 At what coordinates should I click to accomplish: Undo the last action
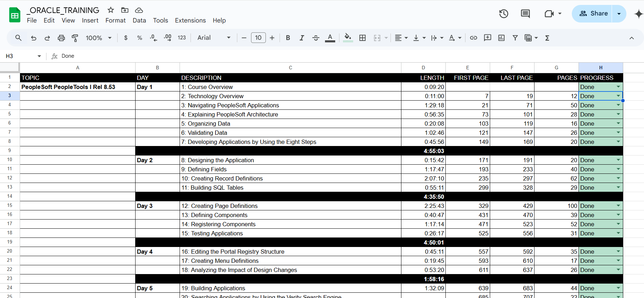click(33, 38)
